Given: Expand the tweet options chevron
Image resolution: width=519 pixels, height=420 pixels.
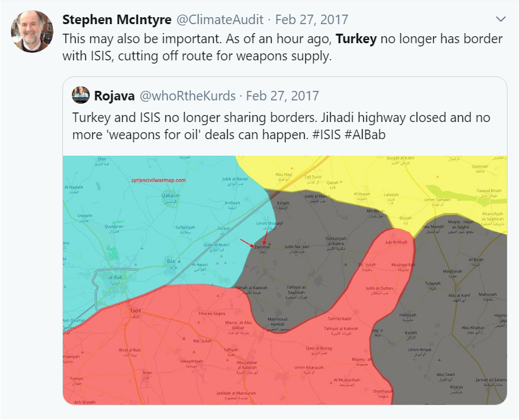Looking at the screenshot, I should [501, 19].
